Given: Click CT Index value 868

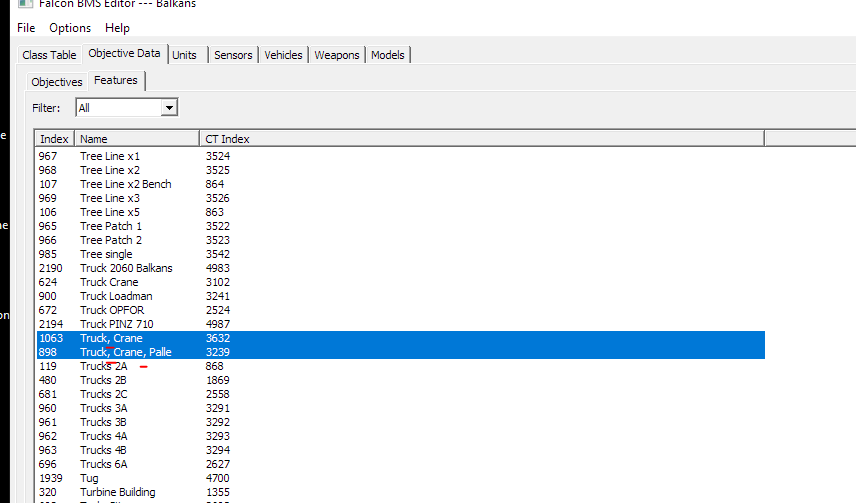Looking at the screenshot, I should (x=215, y=366).
